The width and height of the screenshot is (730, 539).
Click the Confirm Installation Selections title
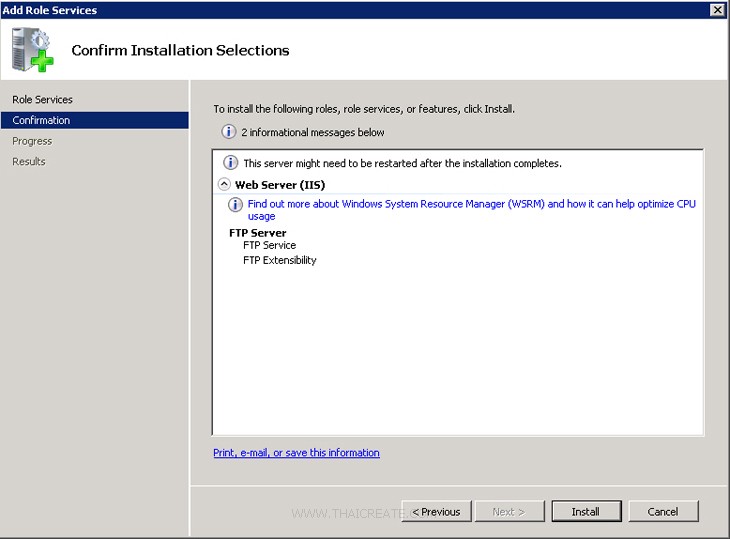(180, 50)
